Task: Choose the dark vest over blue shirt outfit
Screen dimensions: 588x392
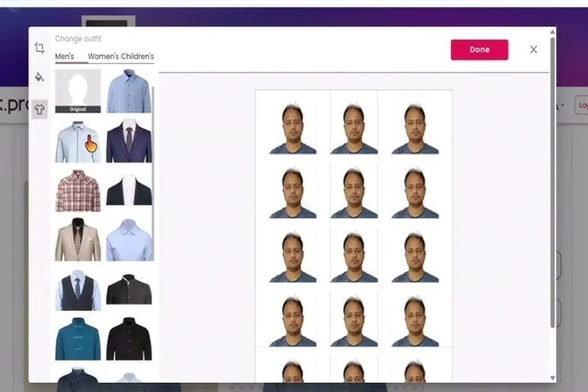Action: click(x=78, y=289)
